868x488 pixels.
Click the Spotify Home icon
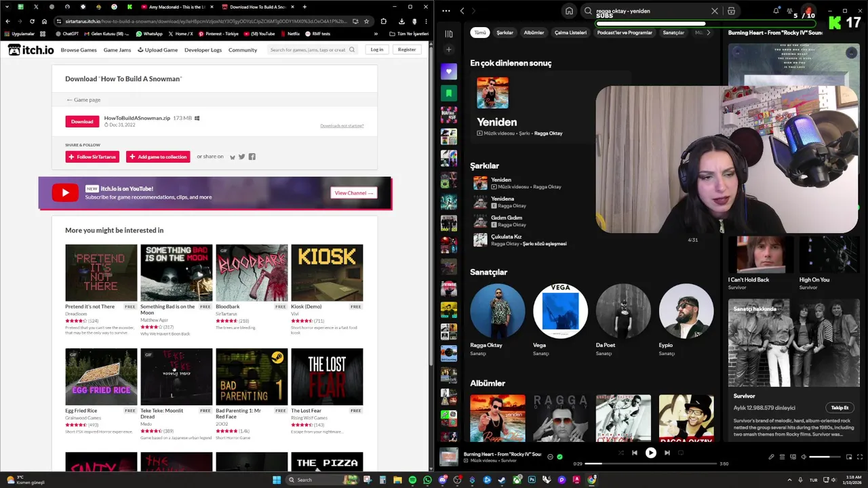(569, 11)
